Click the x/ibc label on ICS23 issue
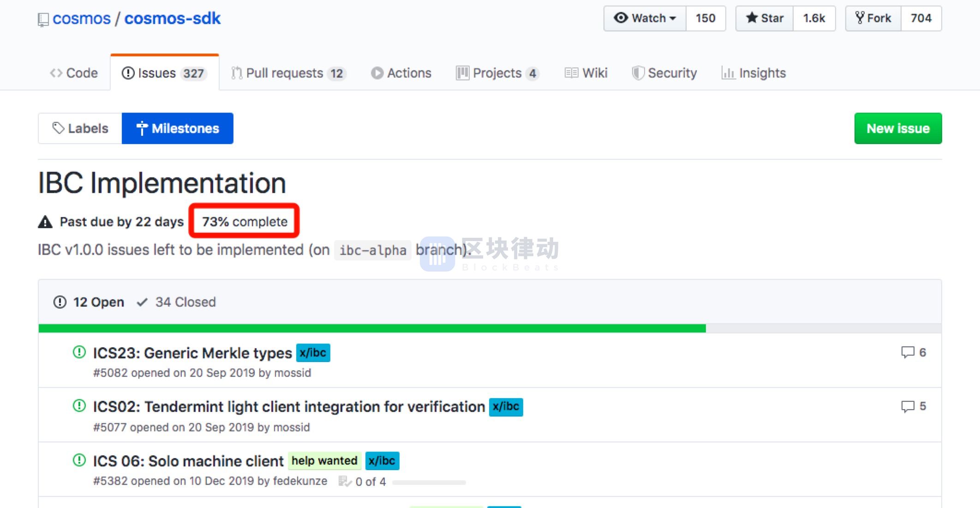 click(313, 353)
